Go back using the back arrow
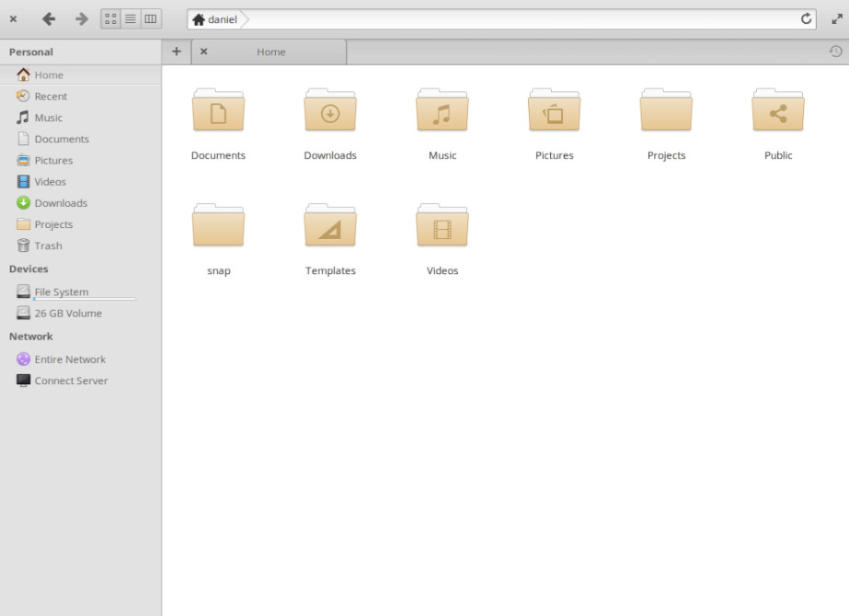This screenshot has height=616, width=849. (49, 18)
